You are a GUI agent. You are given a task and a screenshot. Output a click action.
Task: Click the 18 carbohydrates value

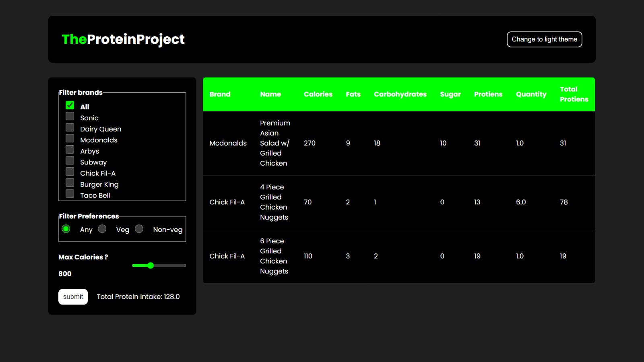tap(377, 143)
